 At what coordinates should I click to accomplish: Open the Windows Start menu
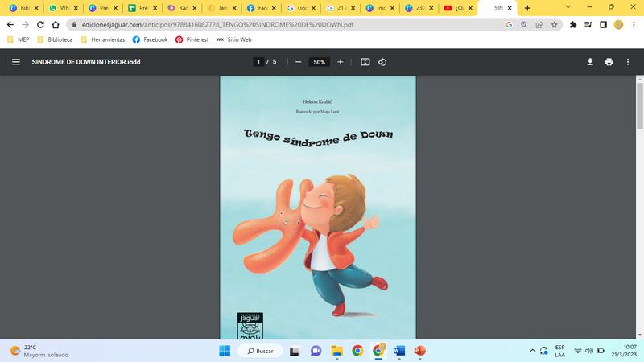[x=225, y=351]
